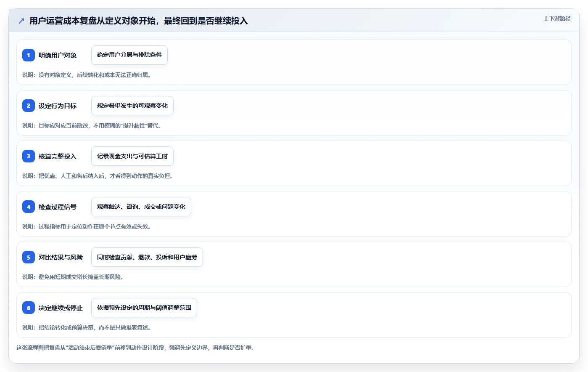Select the step title 对比结果与风险
Screen dimensions: 588x372
point(61,257)
